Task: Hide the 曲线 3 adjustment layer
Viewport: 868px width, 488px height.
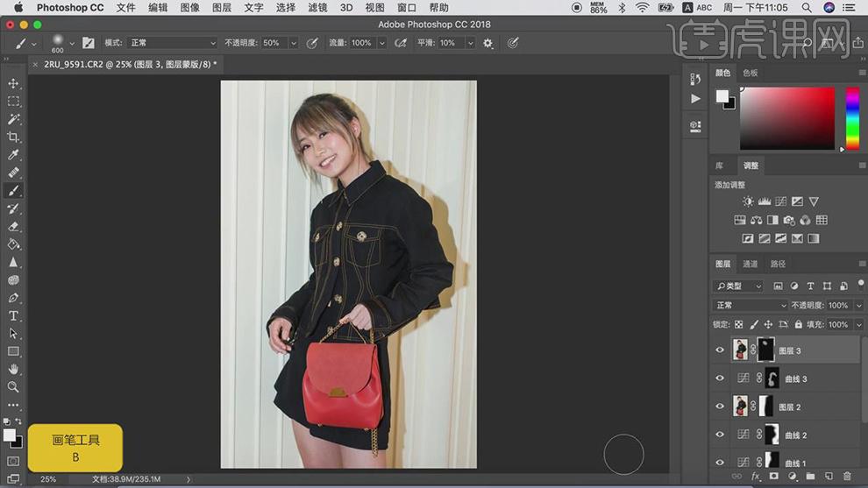Action: pos(720,378)
